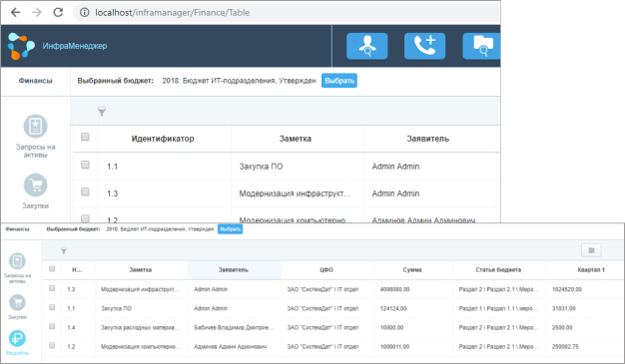
Task: Sort by Идентификатор column in upper table
Action: click(163, 139)
